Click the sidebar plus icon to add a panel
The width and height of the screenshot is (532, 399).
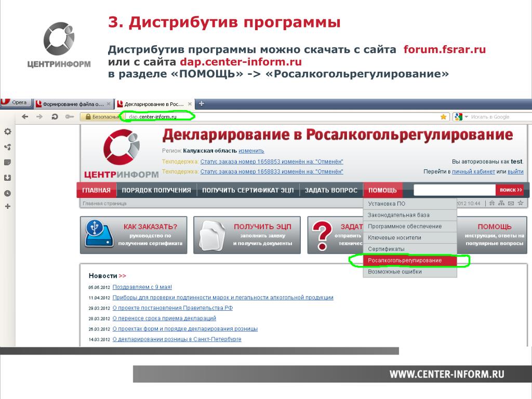point(7,206)
